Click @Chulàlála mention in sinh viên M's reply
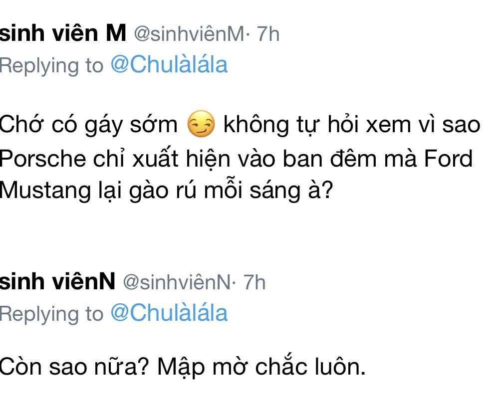This screenshot has width=504, height=420. 169,65
